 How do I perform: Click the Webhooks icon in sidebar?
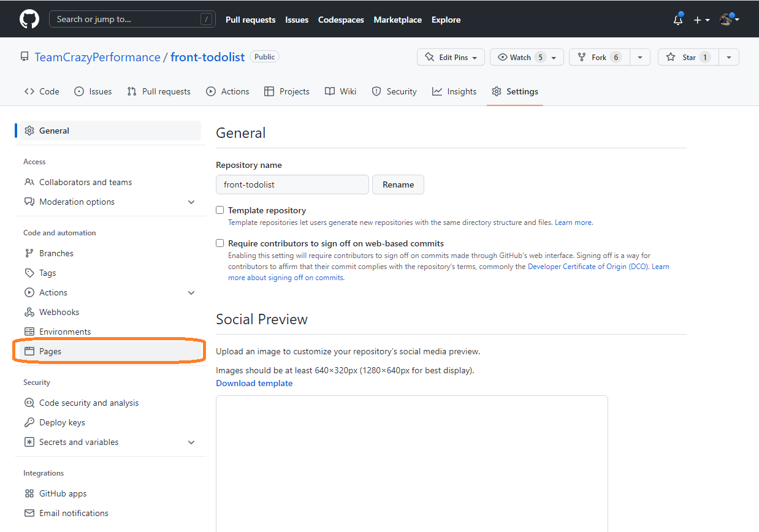pyautogui.click(x=29, y=312)
